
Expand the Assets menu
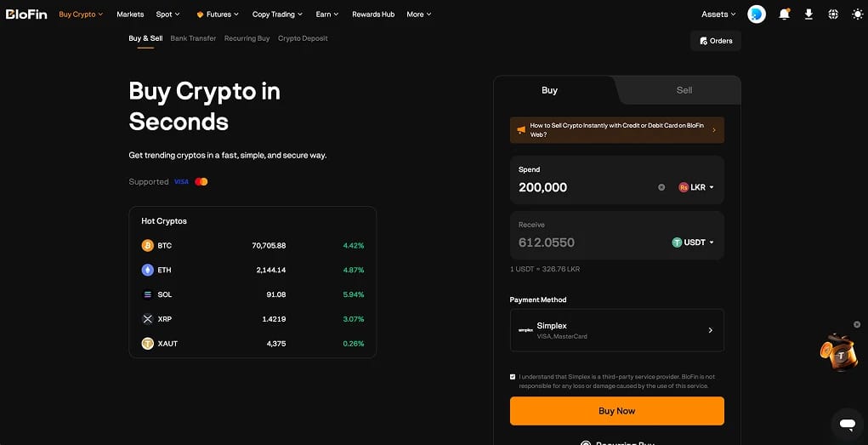(718, 14)
